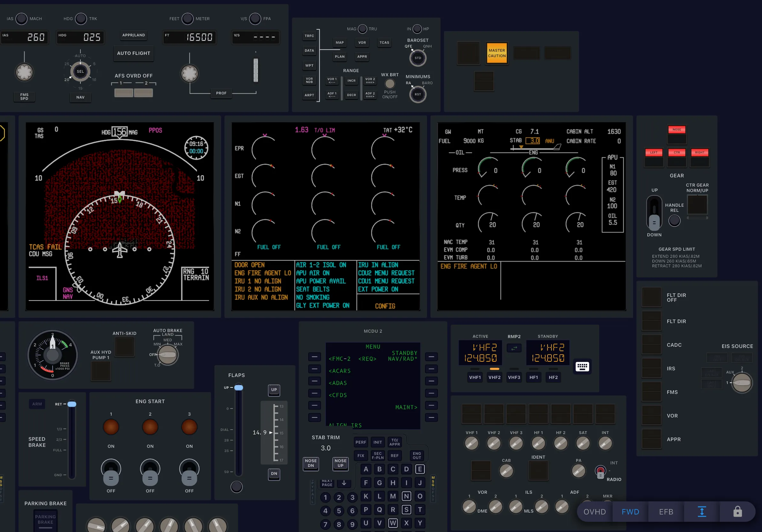The height and width of the screenshot is (532, 762).
Task: Turn the HDG/TRK selector knob
Action: (x=81, y=18)
